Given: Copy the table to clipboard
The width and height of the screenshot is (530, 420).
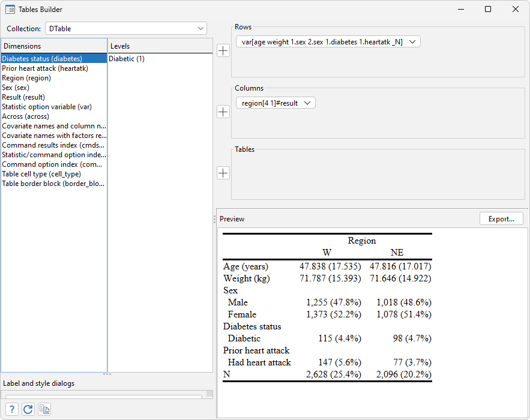Looking at the screenshot, I should point(44,409).
